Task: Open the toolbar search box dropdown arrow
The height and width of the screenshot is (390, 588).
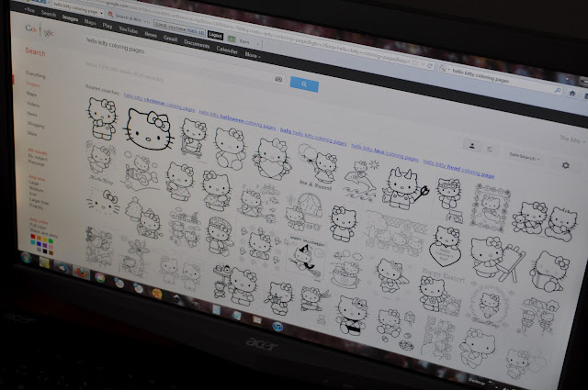Action: (102, 13)
